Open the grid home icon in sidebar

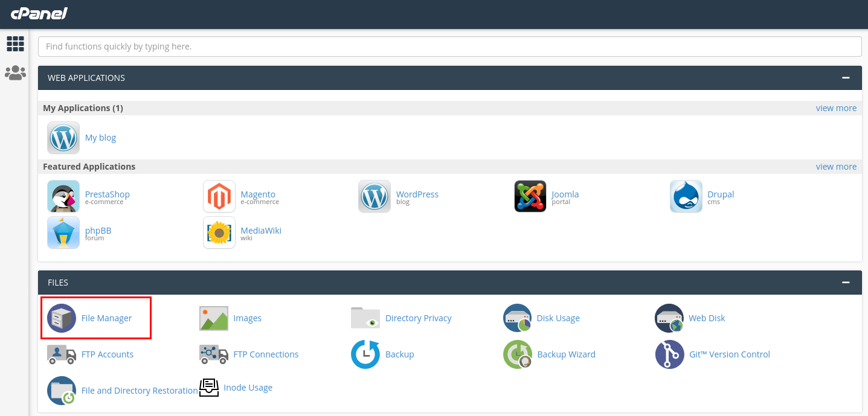coord(15,43)
